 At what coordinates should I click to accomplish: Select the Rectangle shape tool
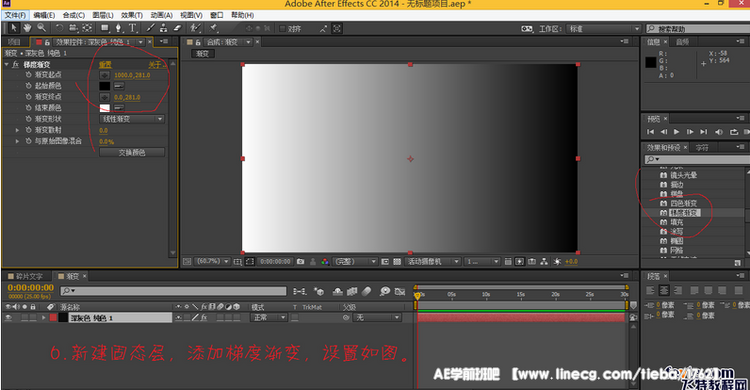[x=104, y=28]
